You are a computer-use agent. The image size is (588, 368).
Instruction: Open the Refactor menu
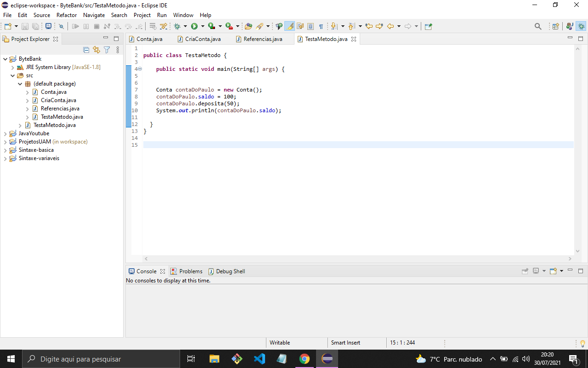67,15
